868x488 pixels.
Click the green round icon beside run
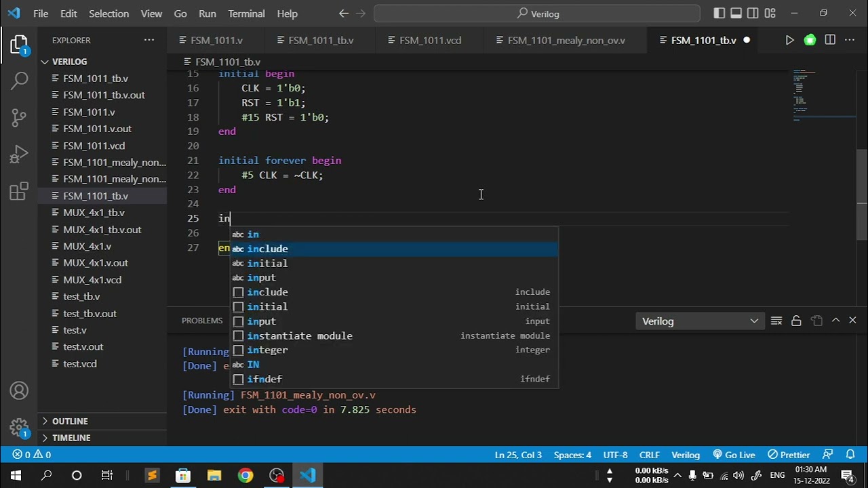810,41
